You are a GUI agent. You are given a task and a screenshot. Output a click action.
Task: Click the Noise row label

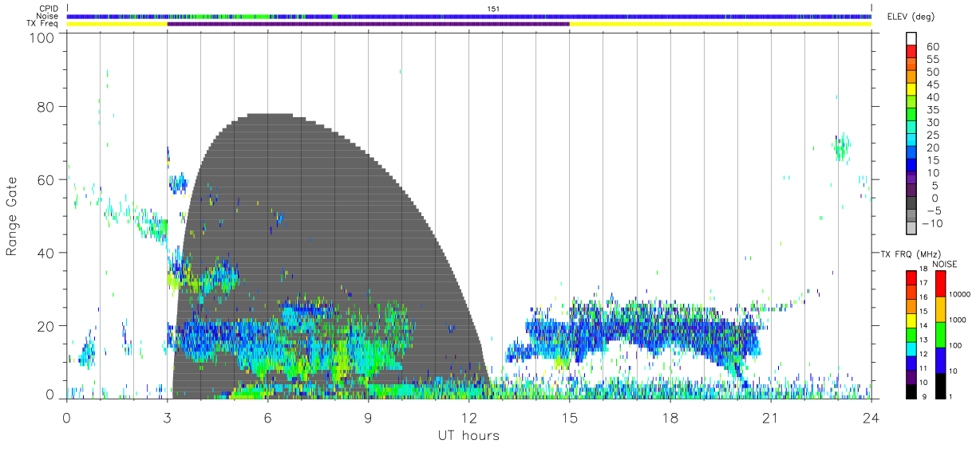(x=48, y=16)
